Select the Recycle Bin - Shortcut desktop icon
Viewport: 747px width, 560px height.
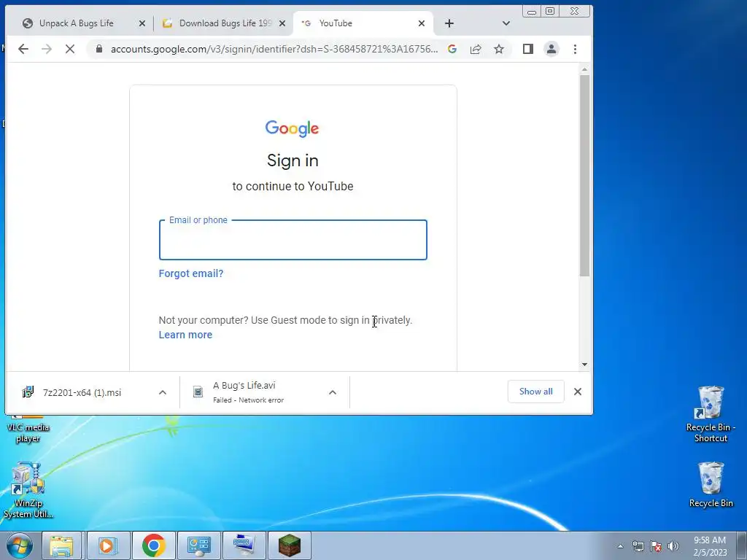(711, 414)
